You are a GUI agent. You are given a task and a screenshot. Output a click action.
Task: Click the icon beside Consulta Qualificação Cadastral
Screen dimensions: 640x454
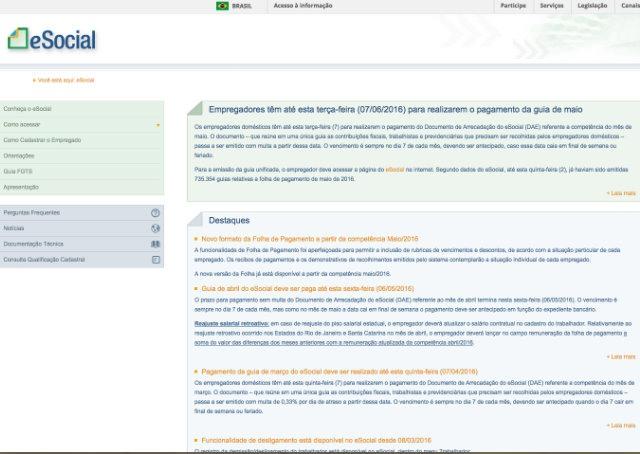click(156, 260)
